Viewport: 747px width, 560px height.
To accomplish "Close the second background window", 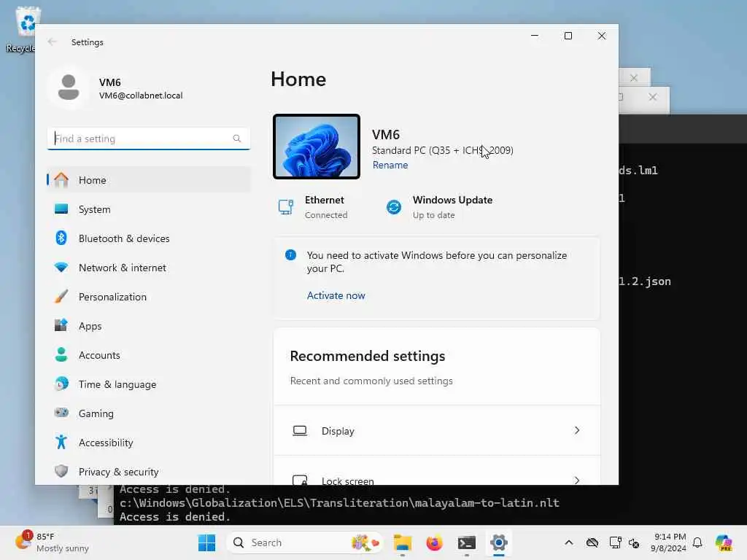I will coord(653,97).
